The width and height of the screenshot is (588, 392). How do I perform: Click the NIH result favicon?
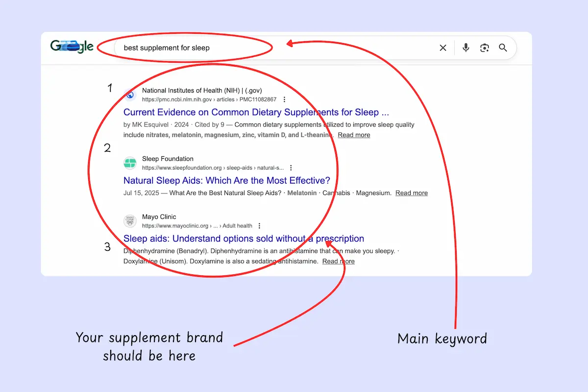[x=130, y=95]
